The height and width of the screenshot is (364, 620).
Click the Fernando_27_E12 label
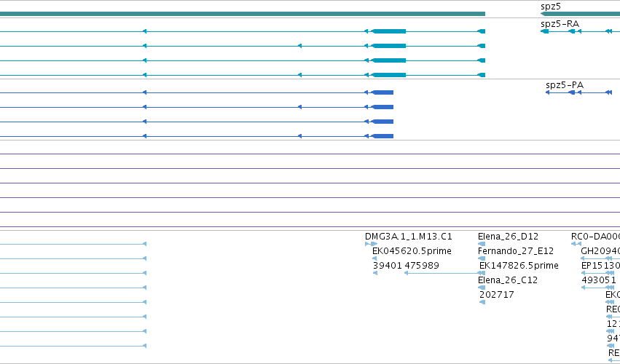(x=516, y=251)
